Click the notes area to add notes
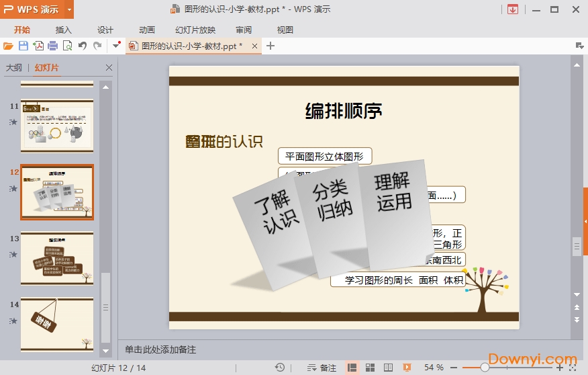588x375 pixels. click(x=336, y=349)
